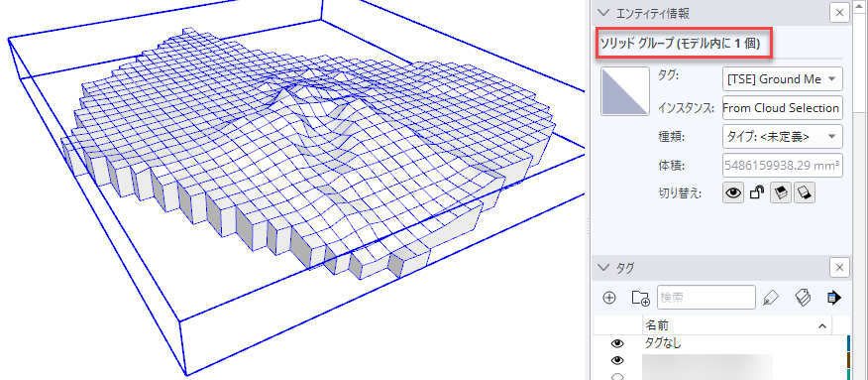Toggle visibility of the tag below タグなし

[617, 360]
